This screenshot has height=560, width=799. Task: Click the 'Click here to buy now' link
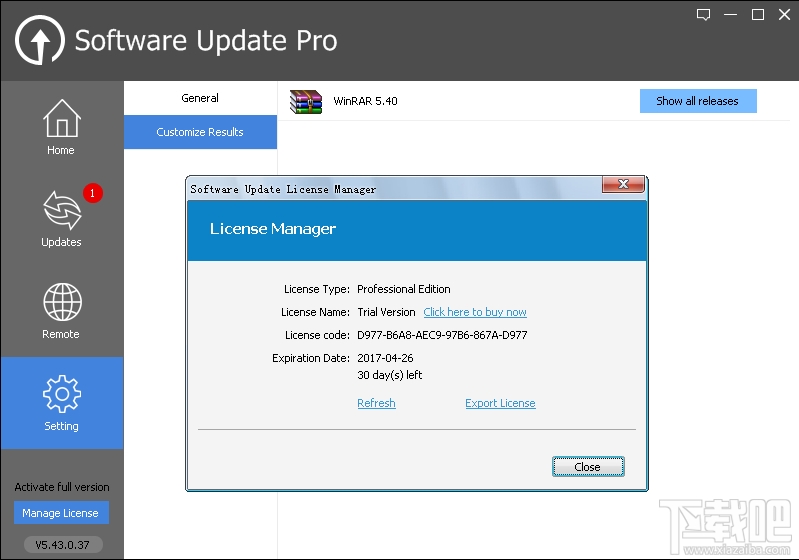coord(475,312)
